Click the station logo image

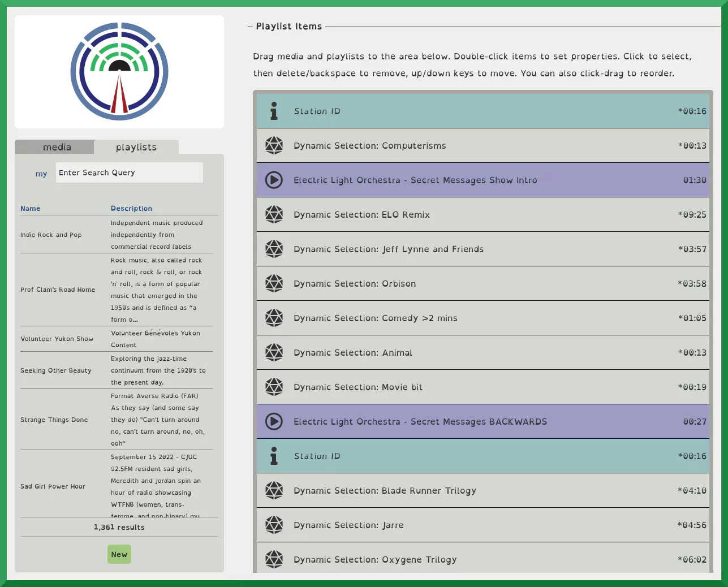point(119,72)
